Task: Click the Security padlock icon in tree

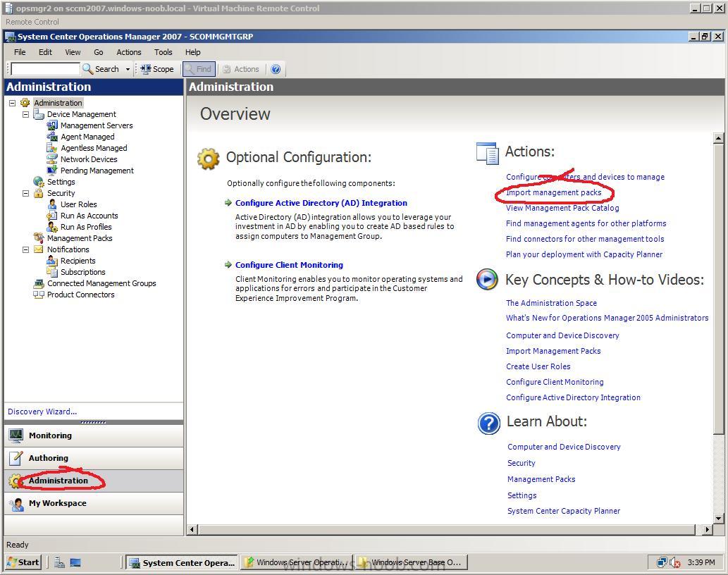Action: 39,193
